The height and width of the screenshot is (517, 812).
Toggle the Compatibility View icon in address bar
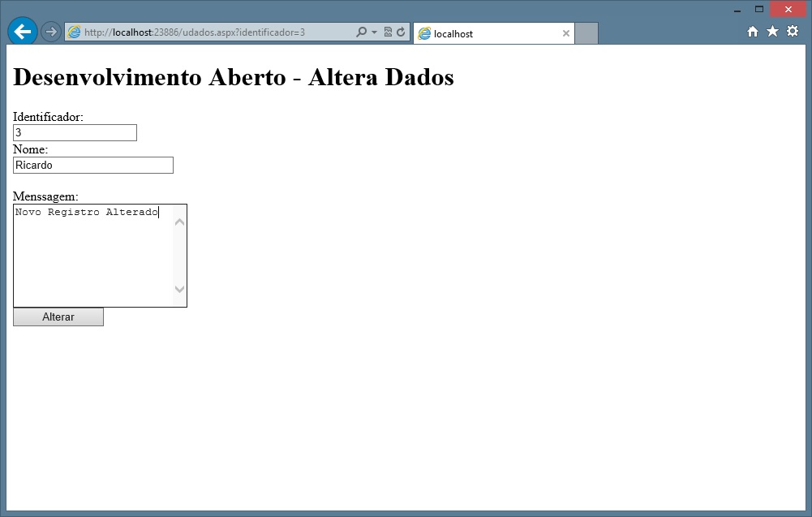tap(388, 32)
